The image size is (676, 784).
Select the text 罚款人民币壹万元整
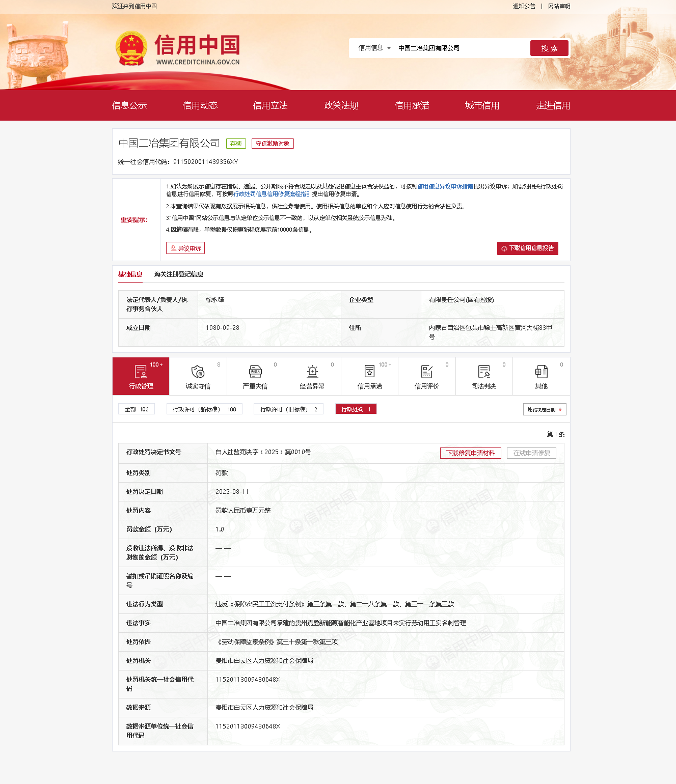click(243, 511)
